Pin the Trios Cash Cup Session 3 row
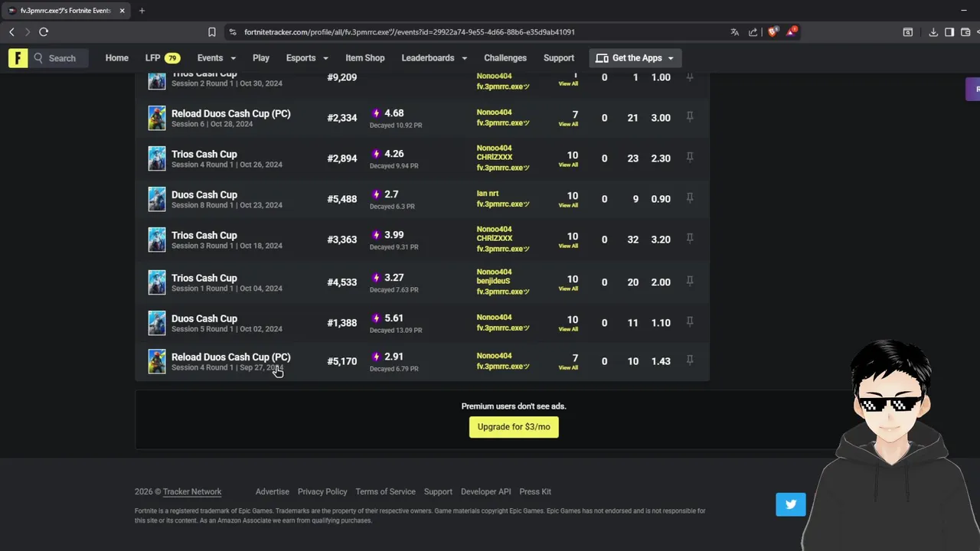Screen dimensions: 980x551 690,239
